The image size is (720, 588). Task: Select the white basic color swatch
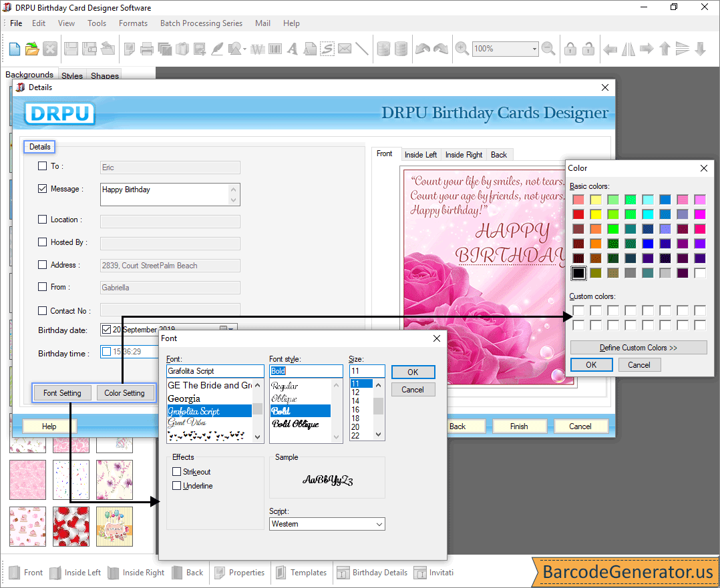click(x=700, y=273)
